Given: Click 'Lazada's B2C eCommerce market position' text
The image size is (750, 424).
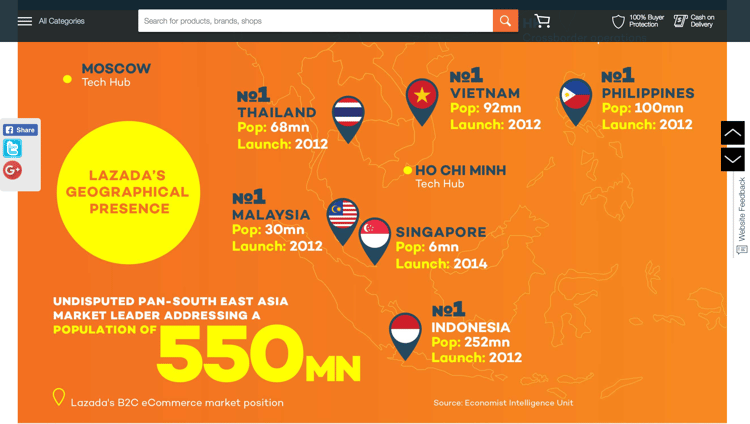Looking at the screenshot, I should [177, 402].
